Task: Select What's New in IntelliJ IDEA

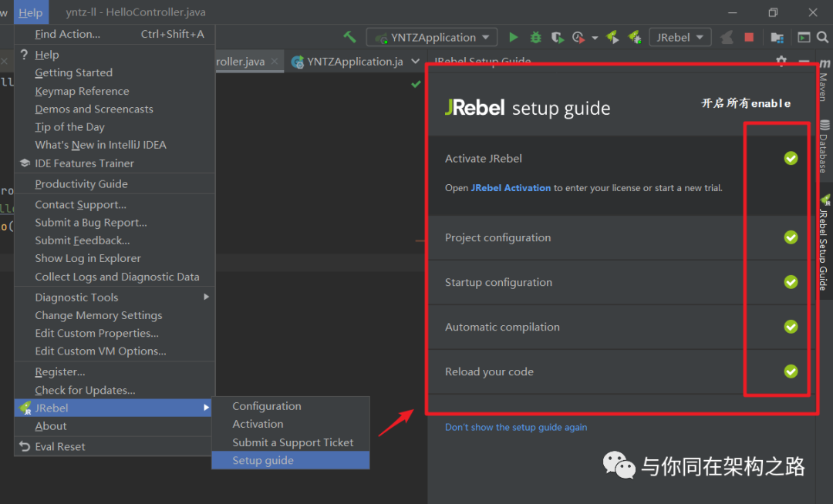Action: 114,145
